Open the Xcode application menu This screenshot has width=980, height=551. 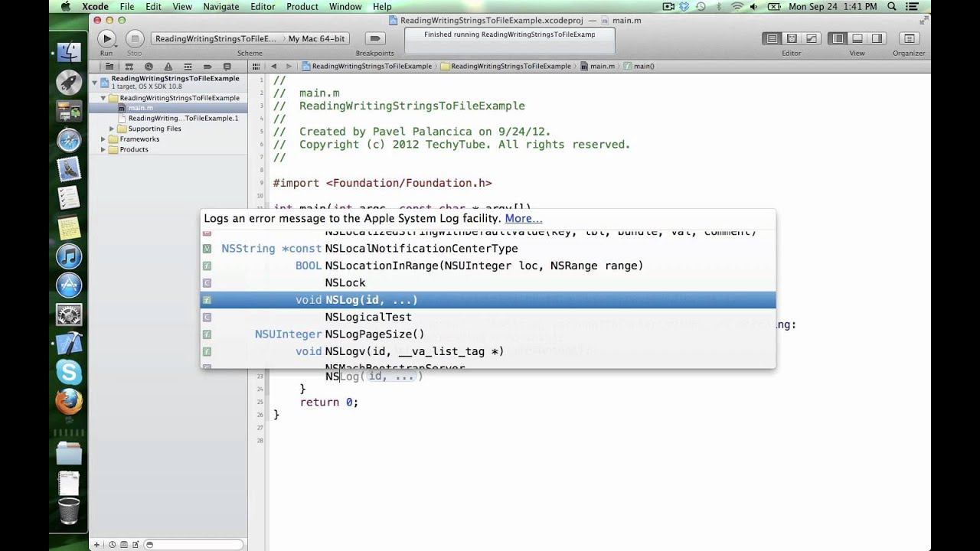click(x=96, y=7)
